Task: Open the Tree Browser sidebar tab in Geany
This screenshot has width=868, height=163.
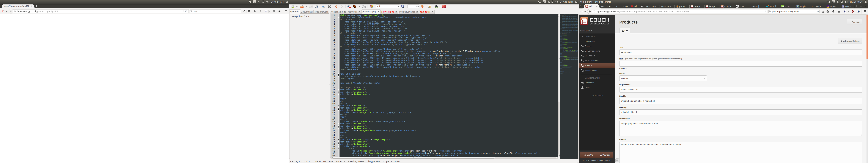Action: (321, 11)
